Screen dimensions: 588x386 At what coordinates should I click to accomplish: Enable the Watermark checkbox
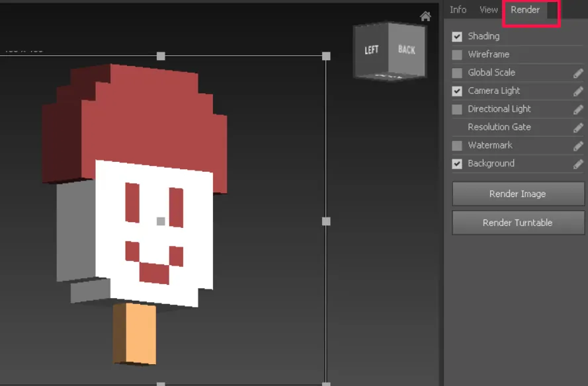[x=457, y=145]
